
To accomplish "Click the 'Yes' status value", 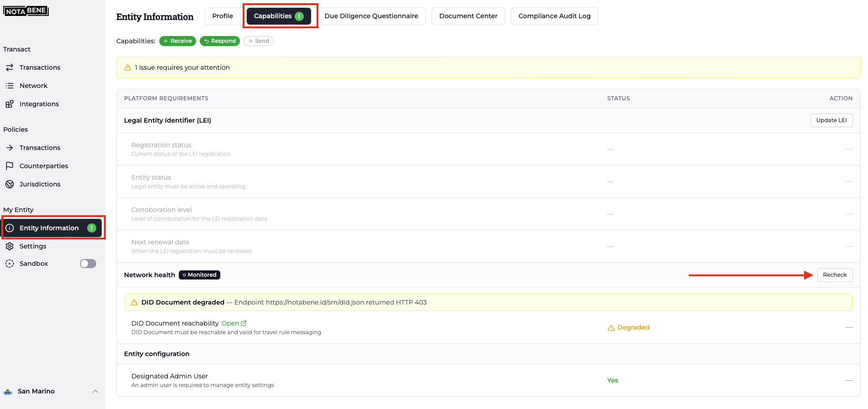I will coord(613,380).
